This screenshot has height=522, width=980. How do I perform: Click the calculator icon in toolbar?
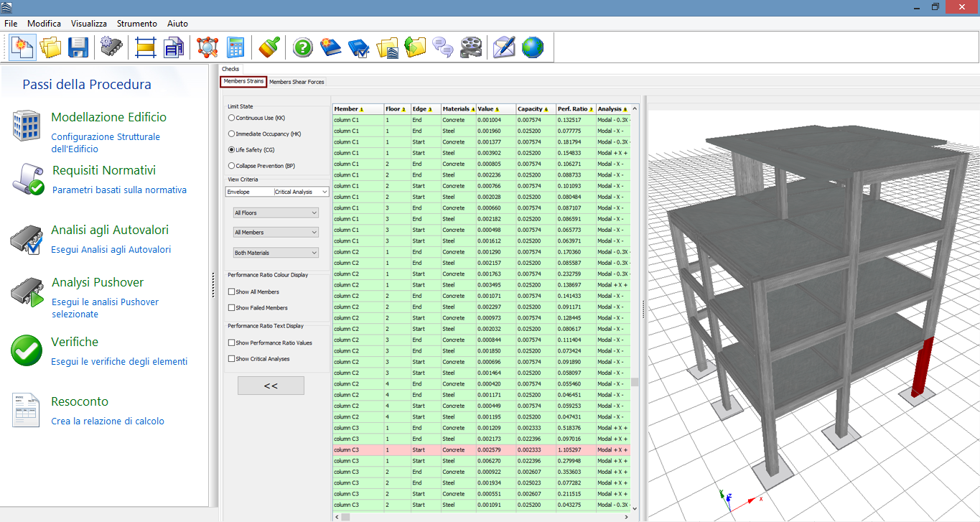point(235,47)
